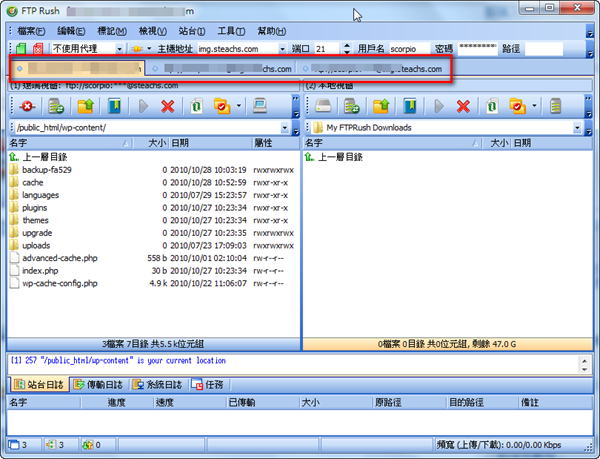The height and width of the screenshot is (459, 600).
Task: Open the dropdown arrow next to remote folder-check icon
Action: click(x=239, y=106)
